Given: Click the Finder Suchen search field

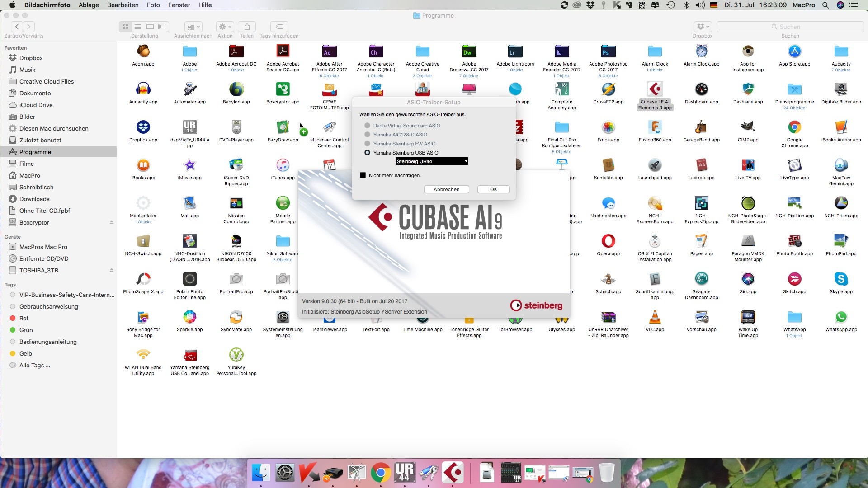Looking at the screenshot, I should [790, 27].
